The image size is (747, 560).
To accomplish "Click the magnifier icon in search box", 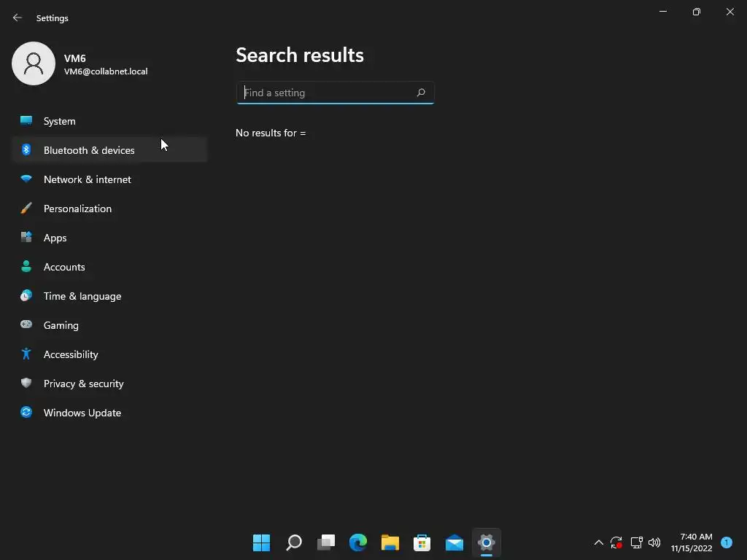I will coord(421,93).
